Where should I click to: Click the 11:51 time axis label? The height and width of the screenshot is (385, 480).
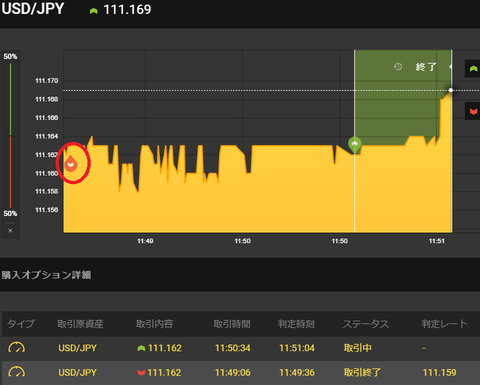437,241
